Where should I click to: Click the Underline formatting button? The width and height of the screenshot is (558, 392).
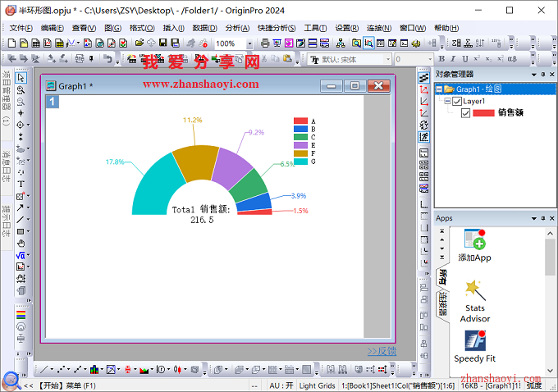click(464, 59)
